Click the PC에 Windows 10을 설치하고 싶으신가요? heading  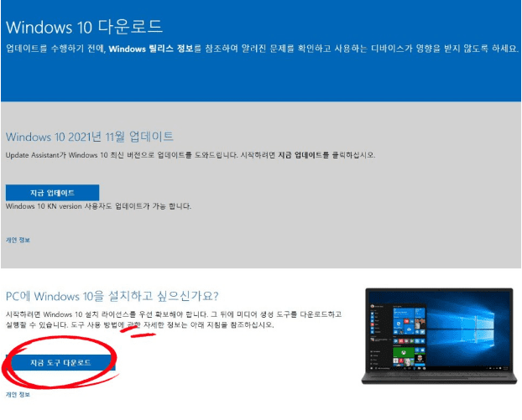(x=112, y=296)
